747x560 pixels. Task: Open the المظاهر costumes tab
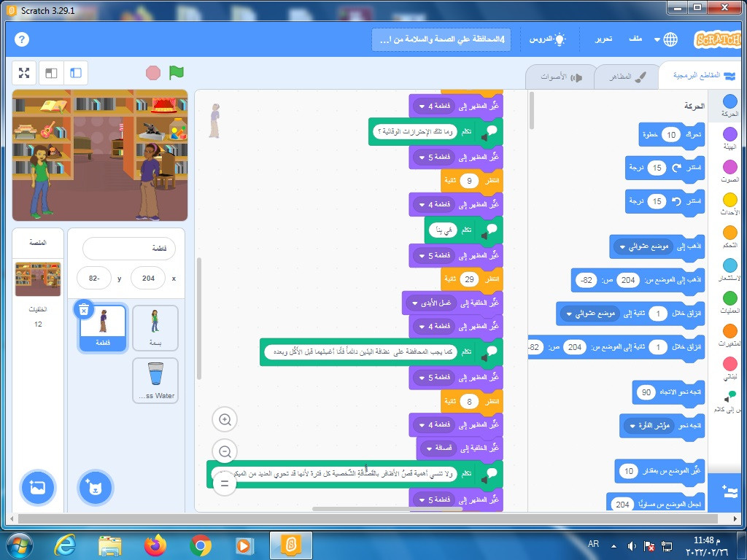pos(627,77)
